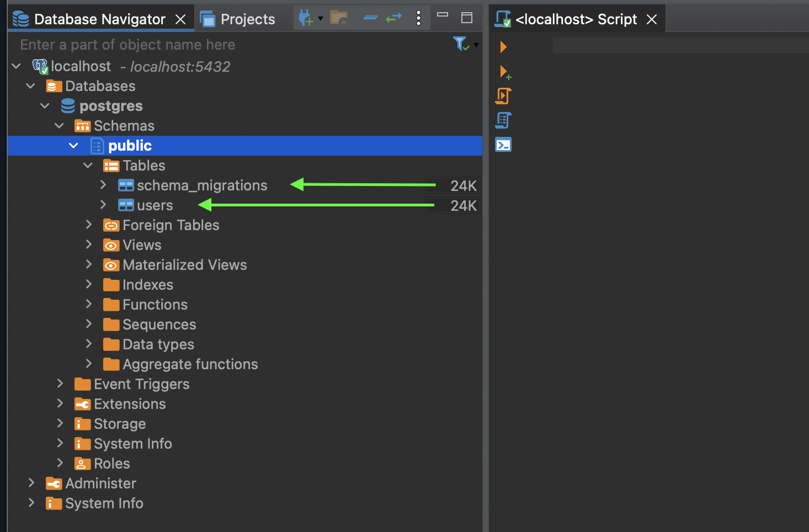Collapse the public schema node
Viewport: 809px width, 532px height.
click(73, 145)
